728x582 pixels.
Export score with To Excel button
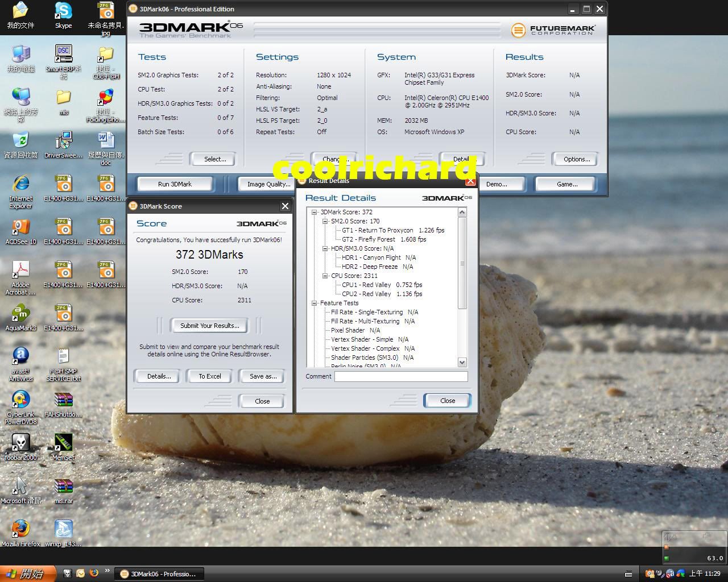pos(209,376)
